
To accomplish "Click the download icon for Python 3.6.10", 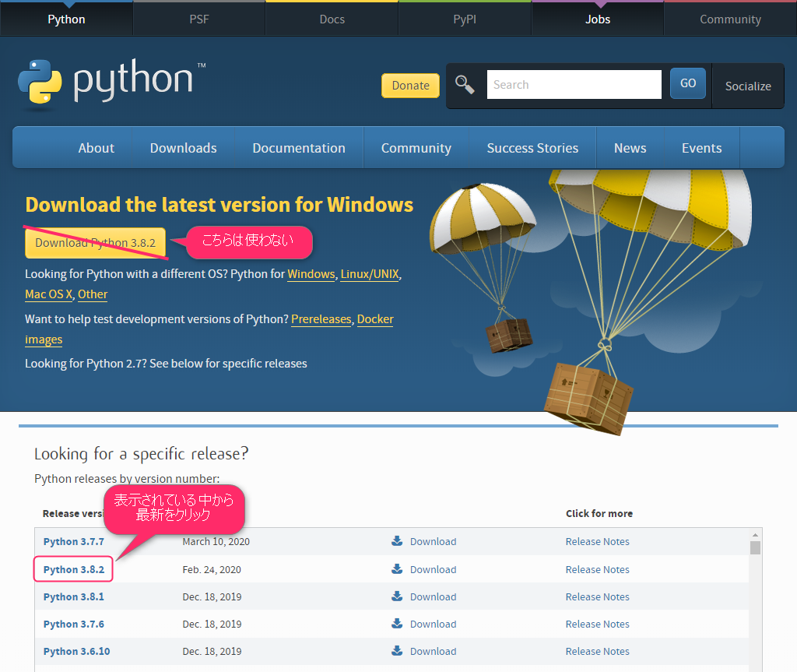I will (397, 651).
